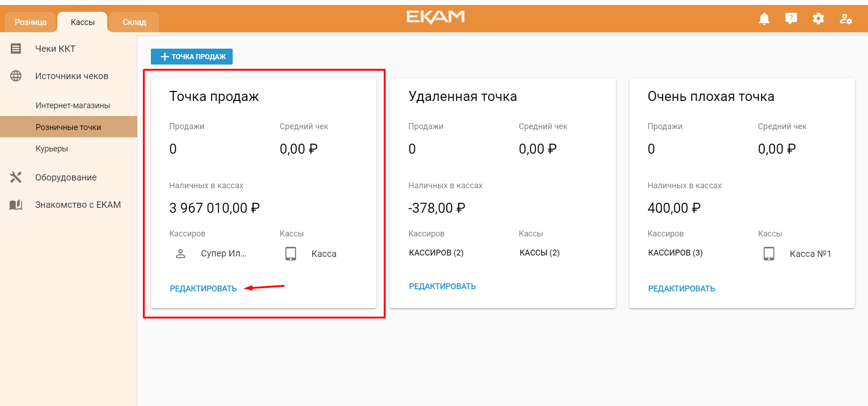Edit the Очень плохая точка card
The width and height of the screenshot is (868, 406).
pyautogui.click(x=681, y=289)
